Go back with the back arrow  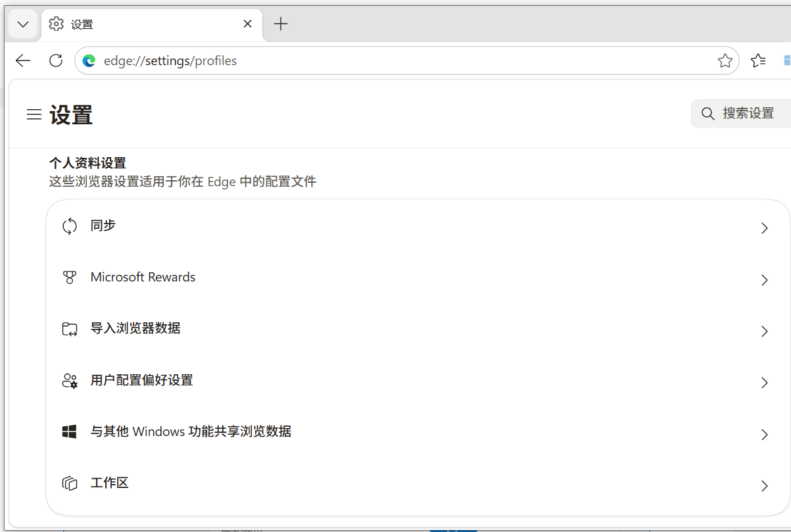[x=23, y=61]
